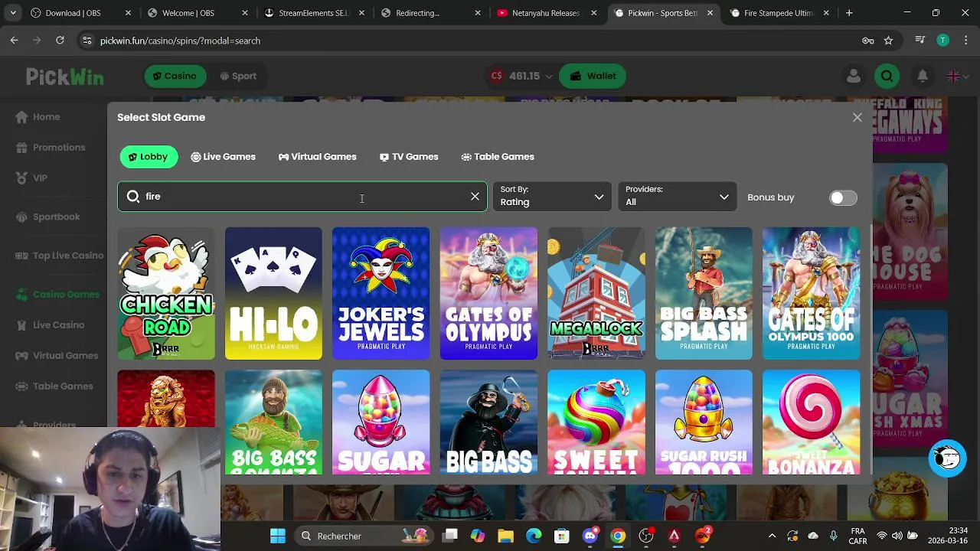Open the Big Bass Bonanza game
The image size is (980, 551).
coord(273,422)
